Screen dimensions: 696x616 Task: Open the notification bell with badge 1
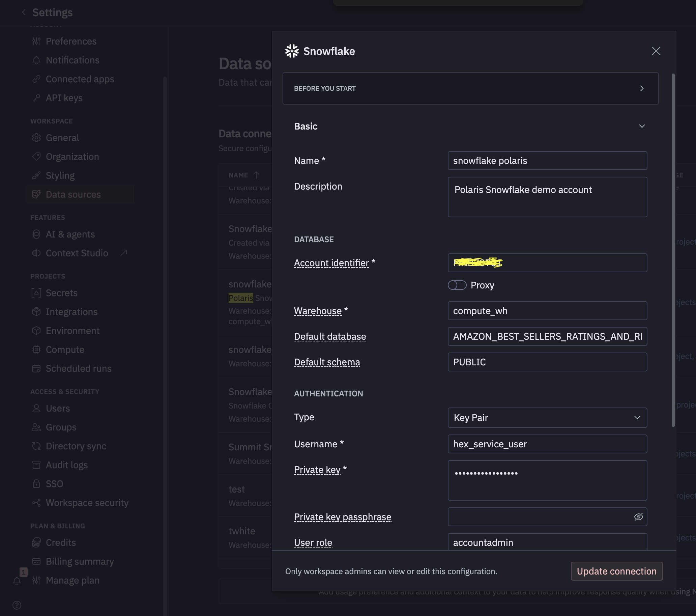tap(17, 581)
